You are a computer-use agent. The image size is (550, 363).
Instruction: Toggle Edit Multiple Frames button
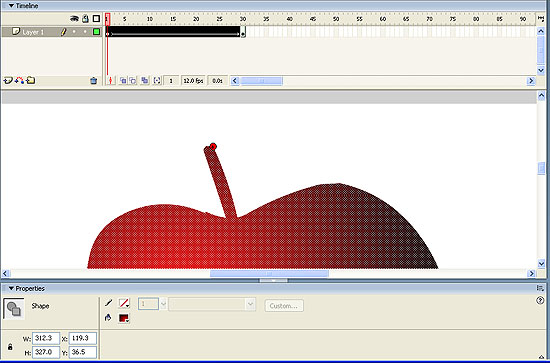click(x=145, y=81)
